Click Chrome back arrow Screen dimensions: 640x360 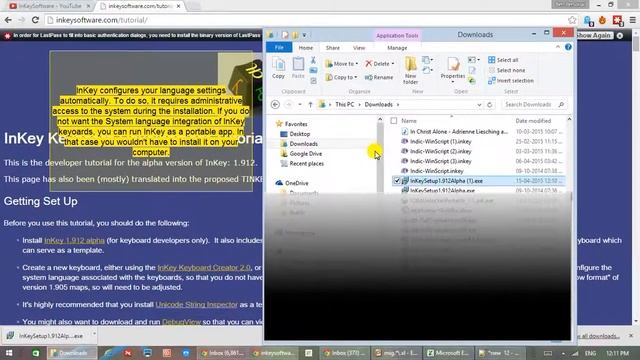pyautogui.click(x=8, y=20)
